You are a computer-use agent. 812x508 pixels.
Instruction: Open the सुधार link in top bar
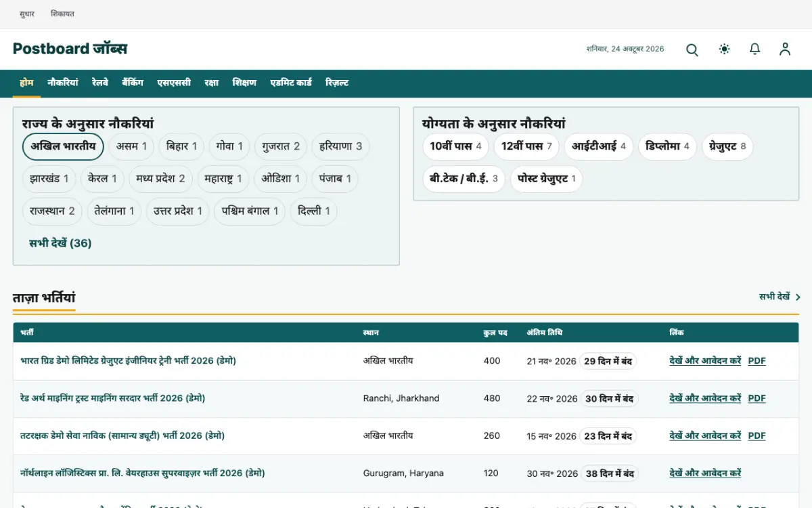click(x=27, y=14)
